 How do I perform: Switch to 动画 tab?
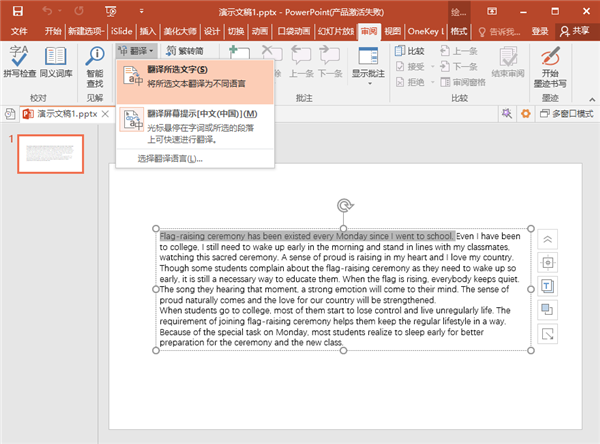(260, 31)
